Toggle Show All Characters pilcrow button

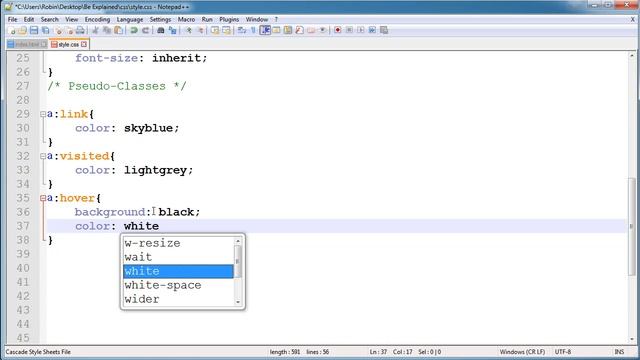click(x=253, y=30)
